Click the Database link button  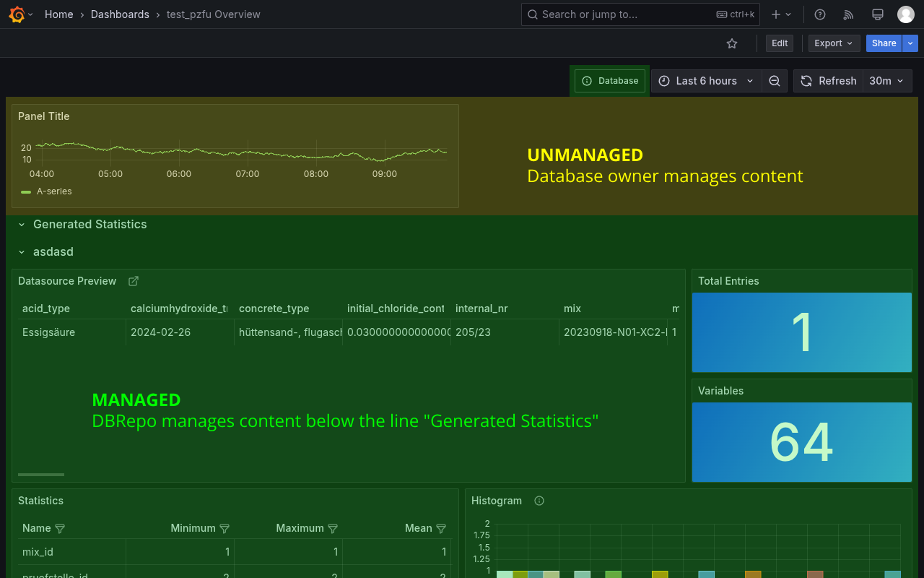tap(610, 81)
